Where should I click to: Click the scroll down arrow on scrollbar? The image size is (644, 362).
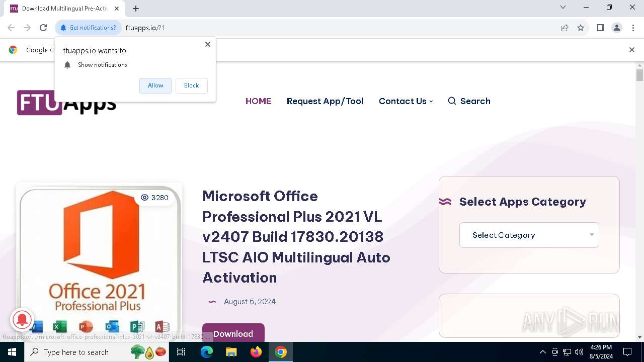point(639,337)
